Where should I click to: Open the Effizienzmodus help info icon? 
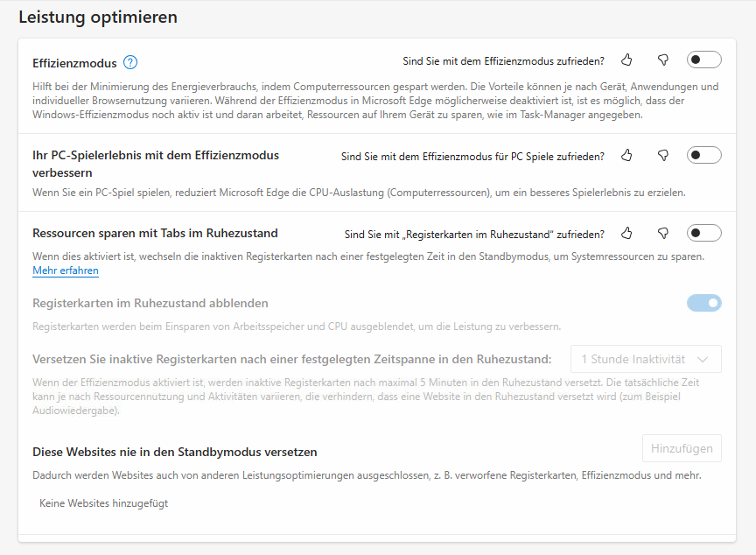130,62
